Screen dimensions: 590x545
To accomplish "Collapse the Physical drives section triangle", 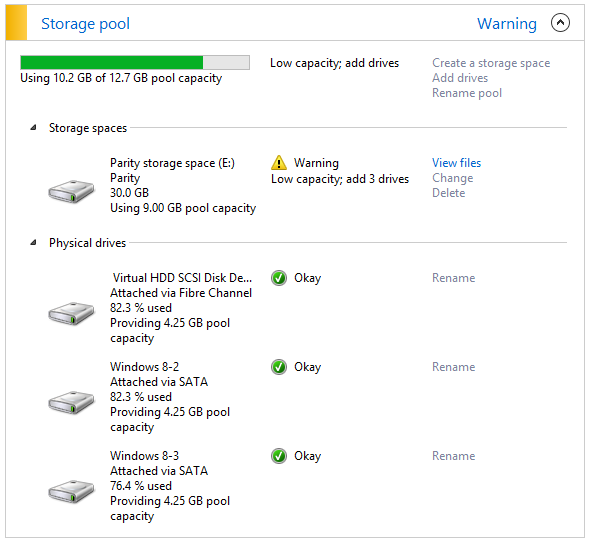I will pos(33,242).
